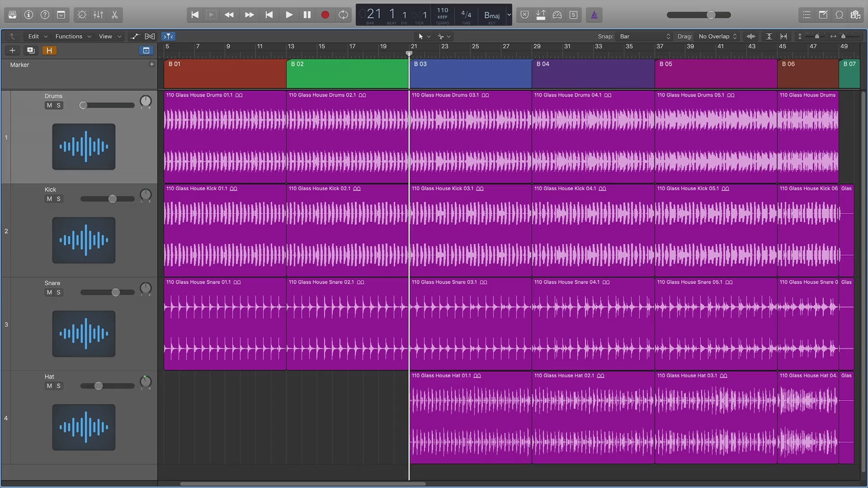Image resolution: width=868 pixels, height=488 pixels.
Task: Open the Inspector info button
Action: point(28,15)
